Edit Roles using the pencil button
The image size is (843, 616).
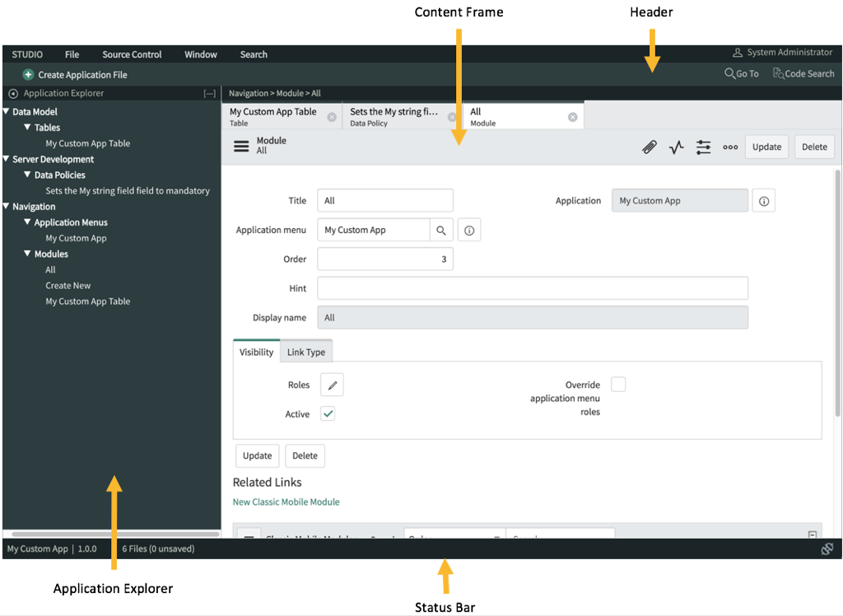[x=332, y=385]
